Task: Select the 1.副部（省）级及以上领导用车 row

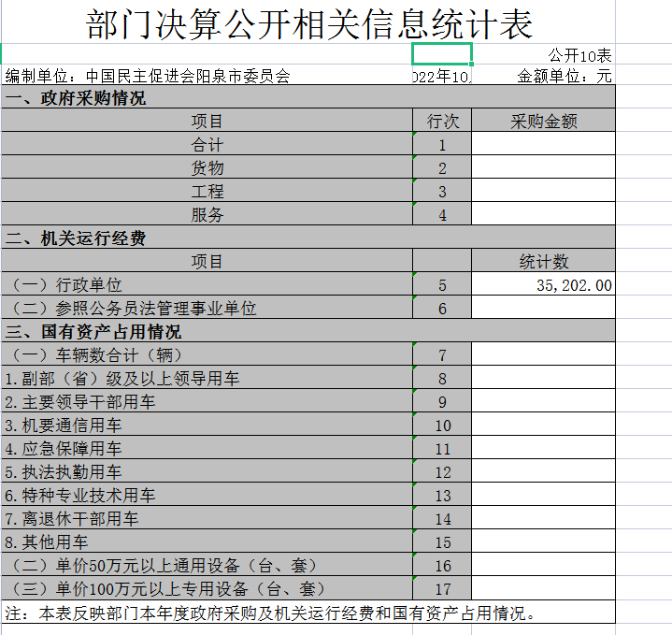Action: point(207,377)
